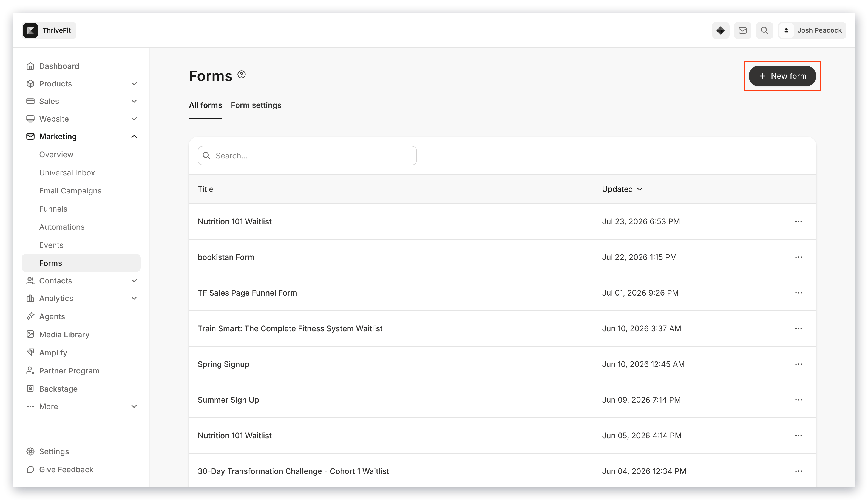The image size is (868, 500).
Task: Open Funnels in sidebar
Action: [x=53, y=209]
